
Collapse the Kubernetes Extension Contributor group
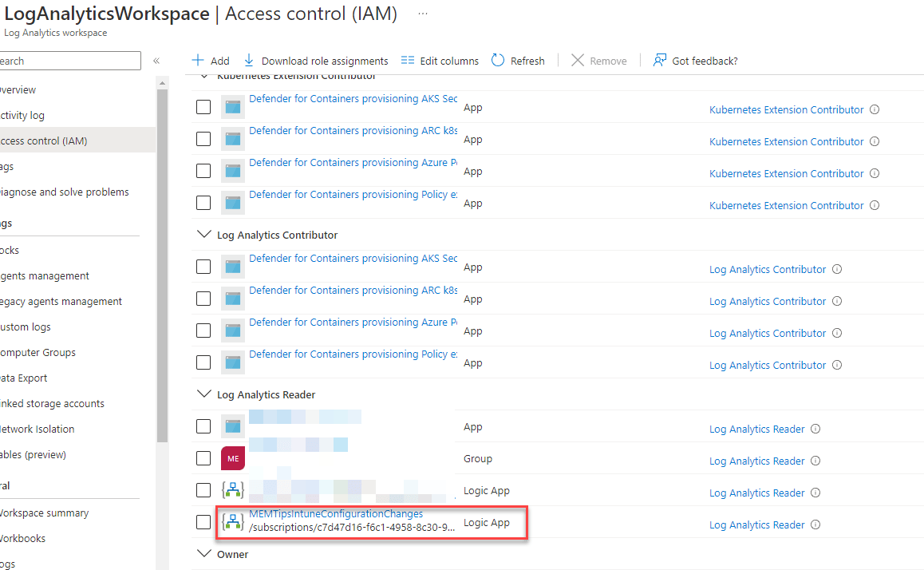click(x=204, y=76)
